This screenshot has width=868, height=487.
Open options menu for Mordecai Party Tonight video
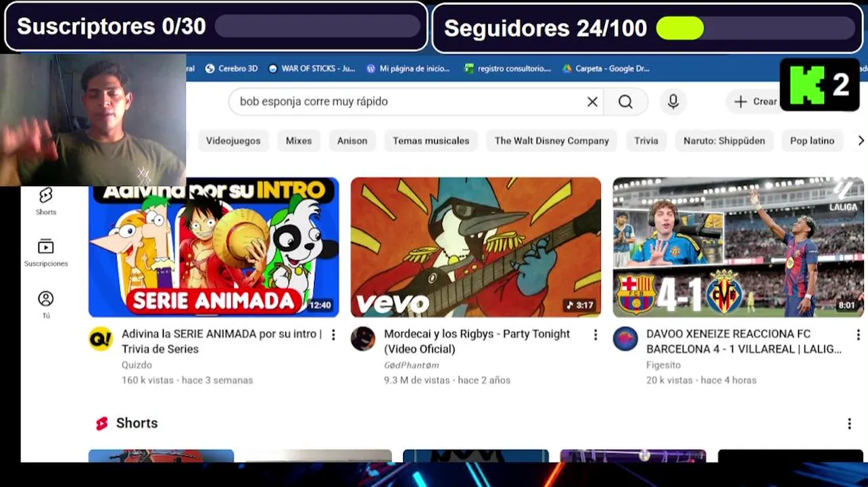click(595, 335)
